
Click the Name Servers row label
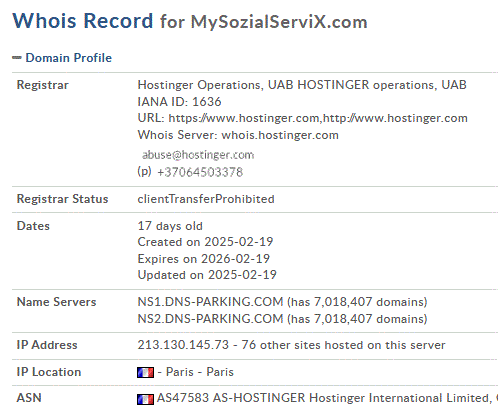(x=57, y=302)
